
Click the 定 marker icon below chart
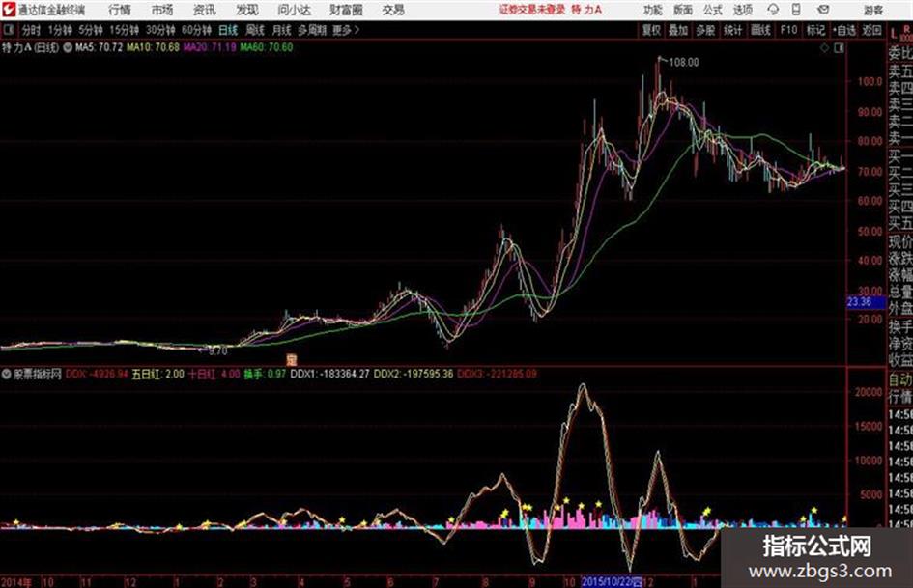click(292, 360)
